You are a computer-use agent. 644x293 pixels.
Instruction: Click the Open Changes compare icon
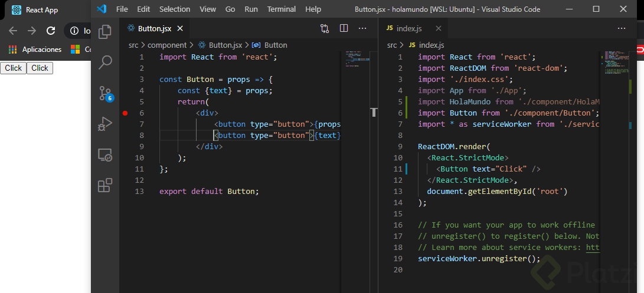325,28
